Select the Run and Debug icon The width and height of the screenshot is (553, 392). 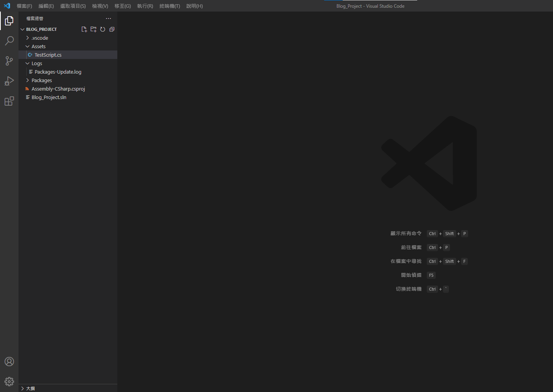(9, 81)
